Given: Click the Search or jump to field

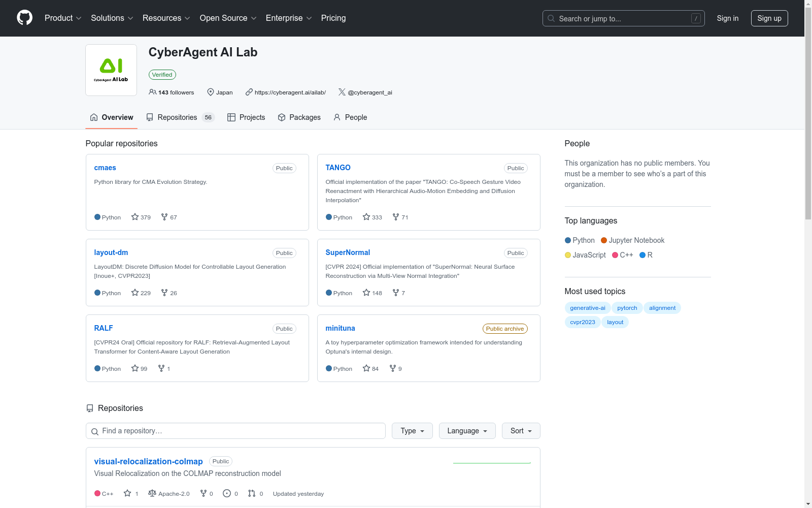Looking at the screenshot, I should click(624, 18).
